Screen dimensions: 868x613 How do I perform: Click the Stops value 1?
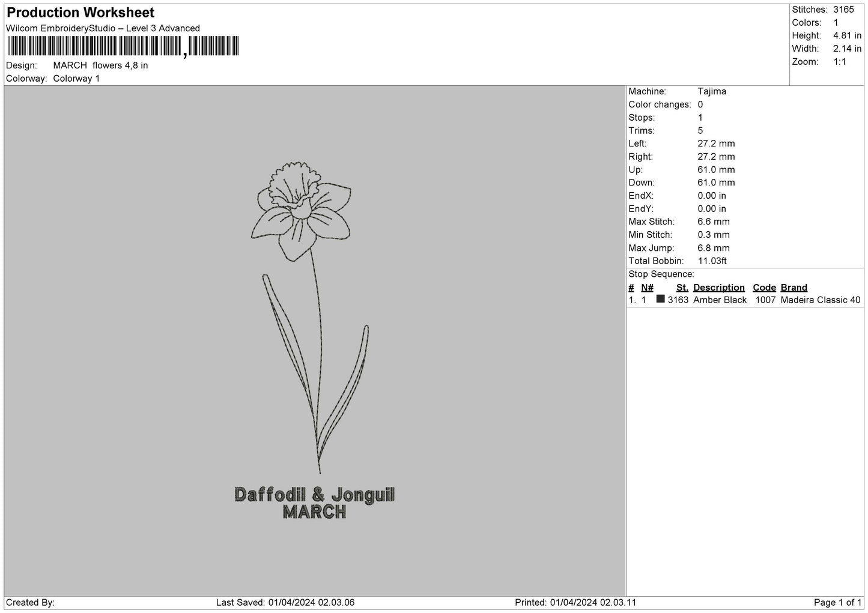point(700,118)
